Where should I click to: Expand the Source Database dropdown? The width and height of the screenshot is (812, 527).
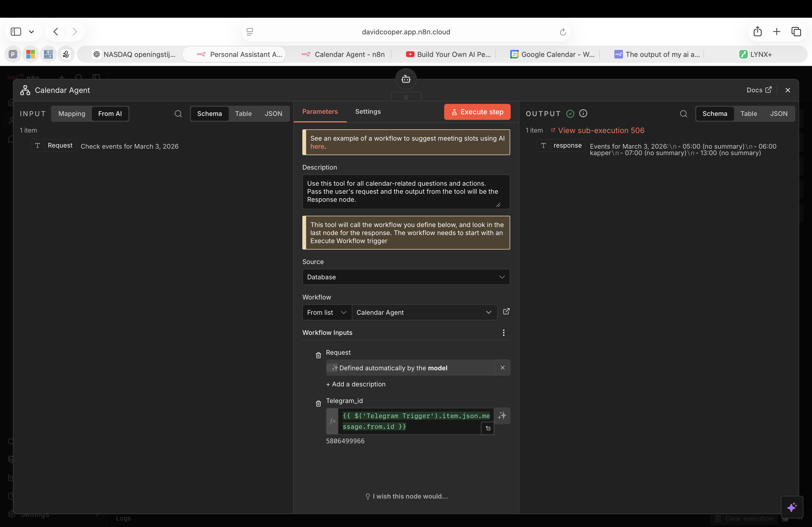click(406, 277)
